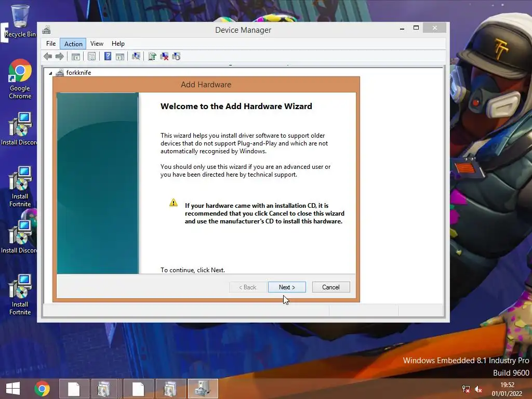Open the Recycle Bin desktop icon
Screen dimensions: 532x399
[20, 21]
